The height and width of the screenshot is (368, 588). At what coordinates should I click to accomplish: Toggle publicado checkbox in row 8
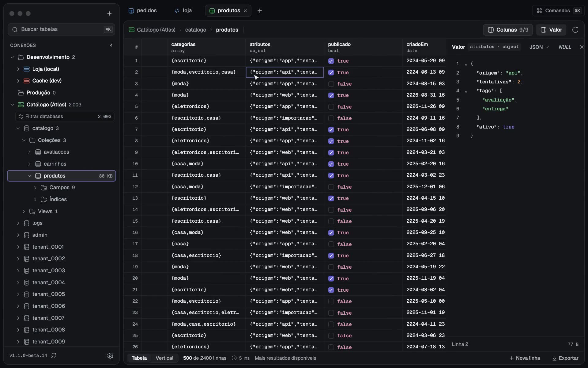tap(331, 141)
